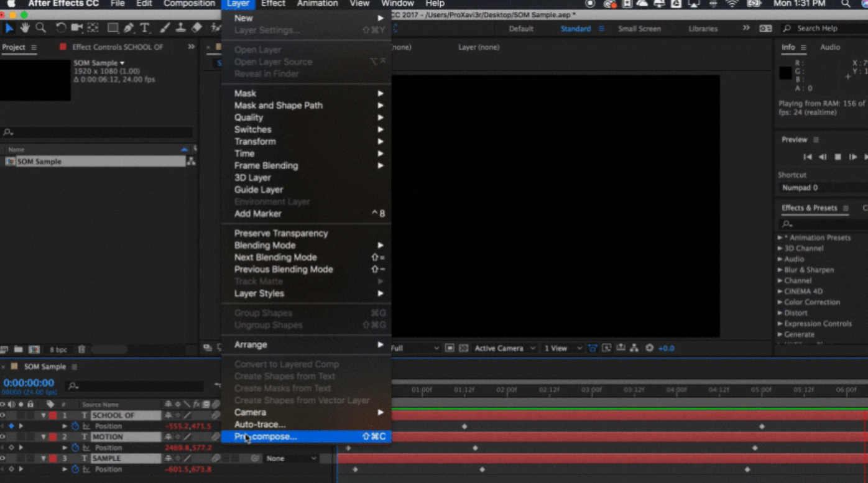868x483 pixels.
Task: Create a new folder in Project panel
Action: click(18, 350)
